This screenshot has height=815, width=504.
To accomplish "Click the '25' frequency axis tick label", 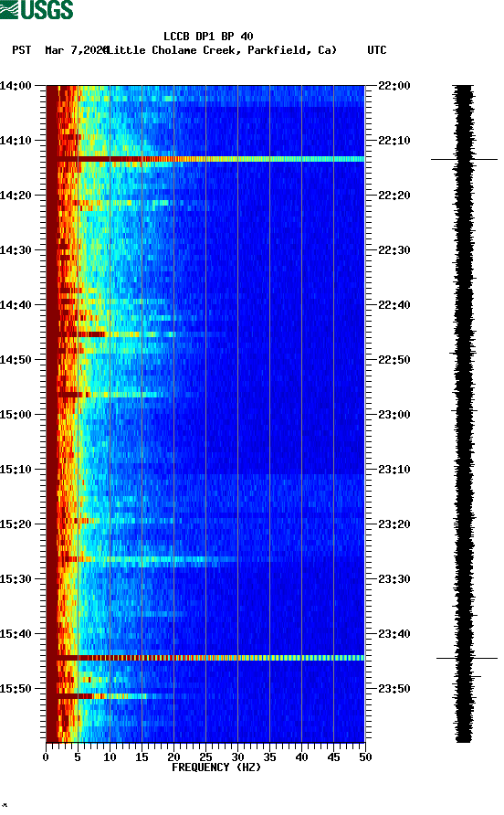I will (205, 757).
